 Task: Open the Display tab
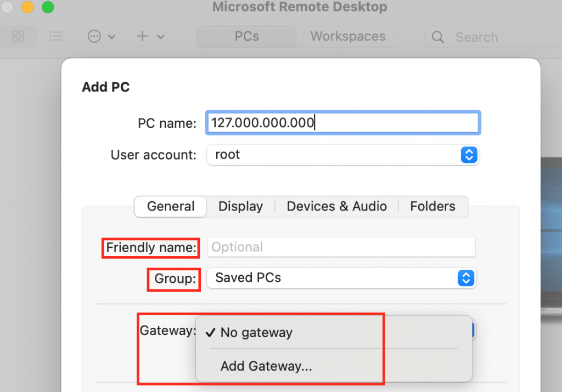coord(240,206)
